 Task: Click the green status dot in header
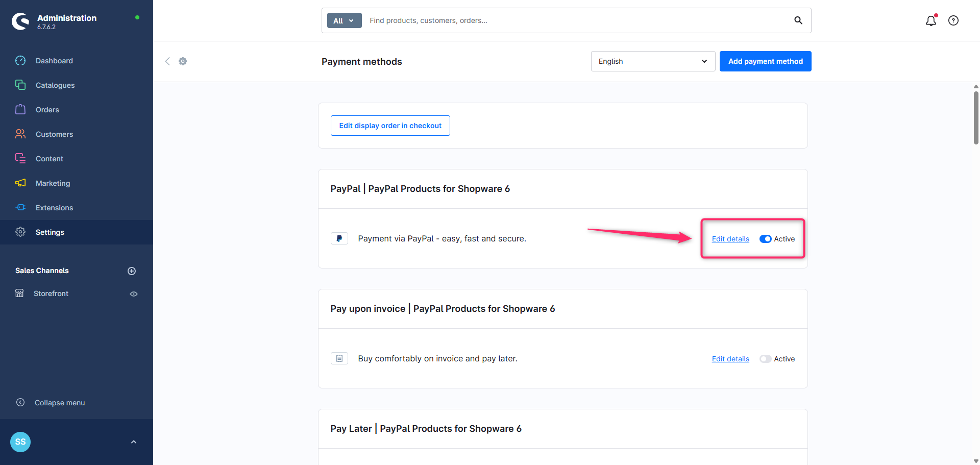(137, 17)
